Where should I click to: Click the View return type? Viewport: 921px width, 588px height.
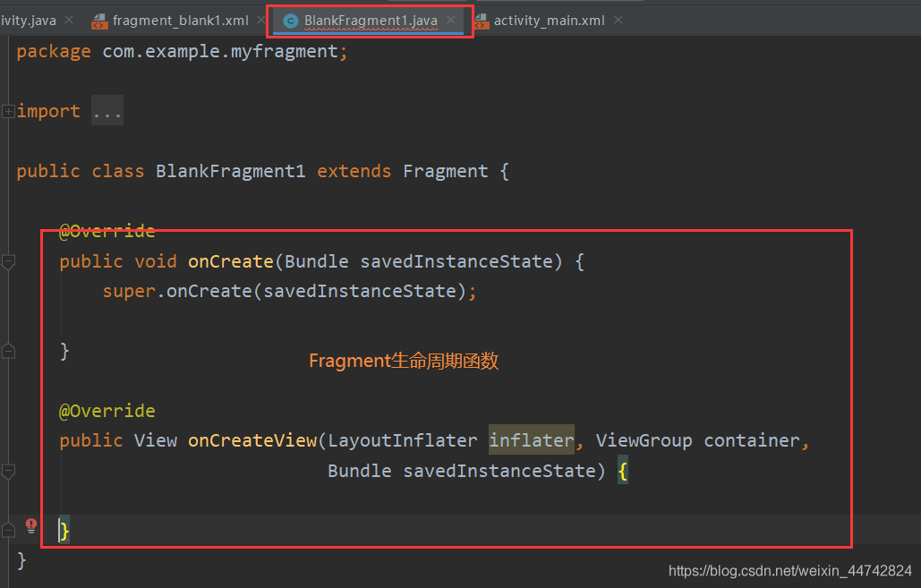click(x=155, y=440)
